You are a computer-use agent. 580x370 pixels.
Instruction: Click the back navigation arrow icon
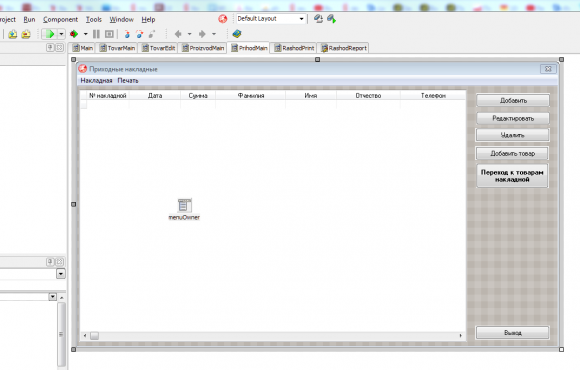[178, 34]
